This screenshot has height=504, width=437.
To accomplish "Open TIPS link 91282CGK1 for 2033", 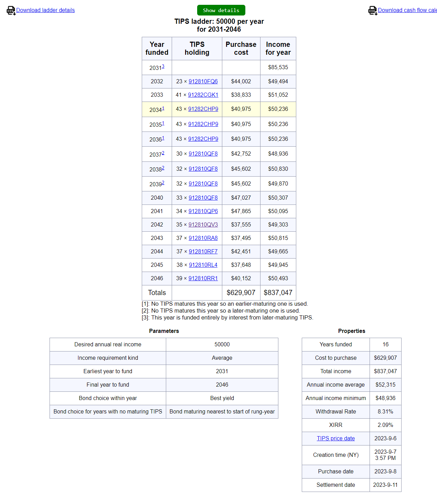I will click(203, 95).
